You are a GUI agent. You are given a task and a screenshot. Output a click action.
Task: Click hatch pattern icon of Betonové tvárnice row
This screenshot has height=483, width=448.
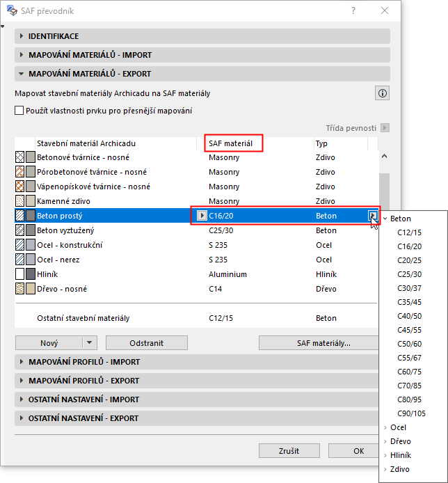tap(19, 157)
